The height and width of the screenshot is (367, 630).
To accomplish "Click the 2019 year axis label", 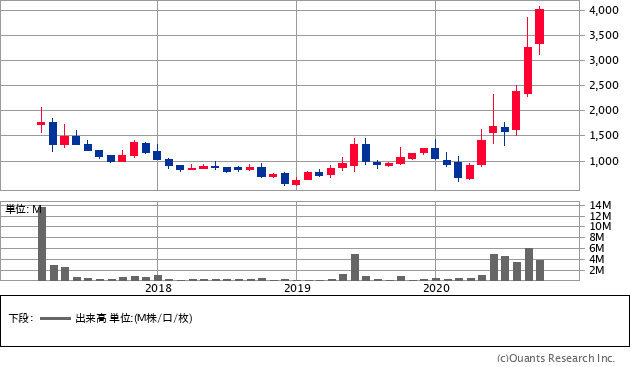I will [297, 288].
